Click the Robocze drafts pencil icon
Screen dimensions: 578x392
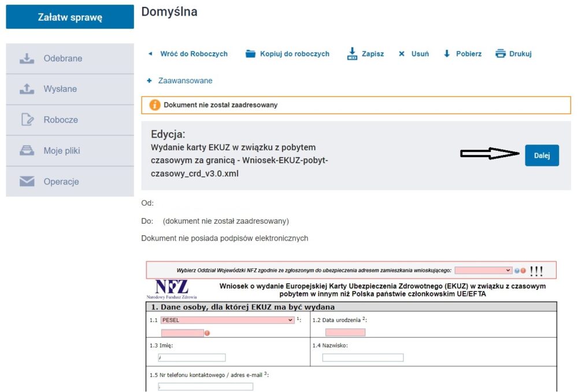click(27, 120)
